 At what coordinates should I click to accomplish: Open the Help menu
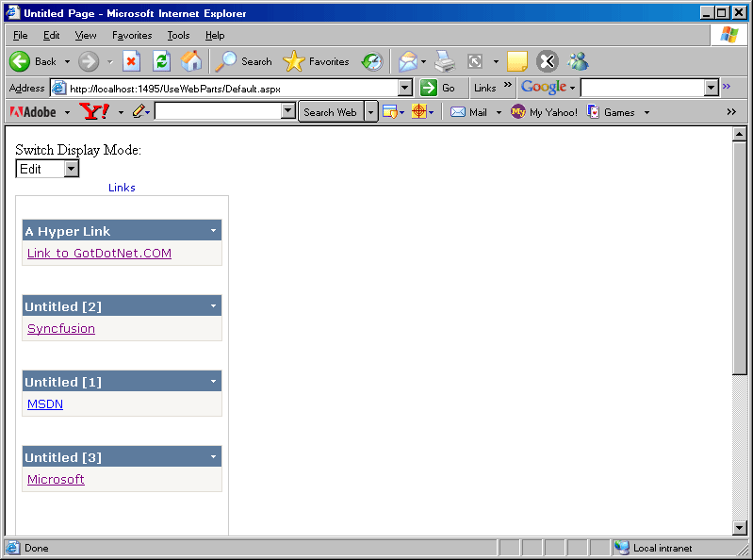point(215,35)
